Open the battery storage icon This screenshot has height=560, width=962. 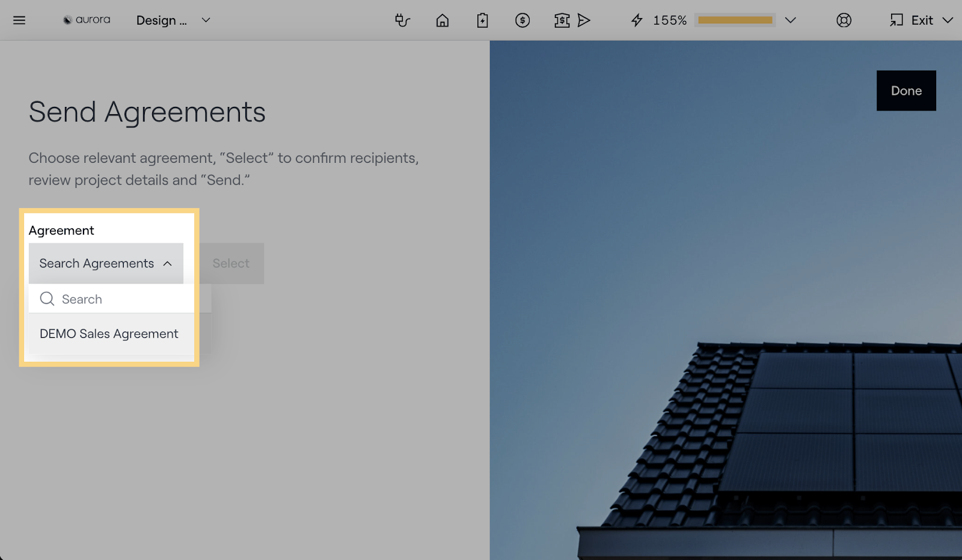click(x=482, y=20)
